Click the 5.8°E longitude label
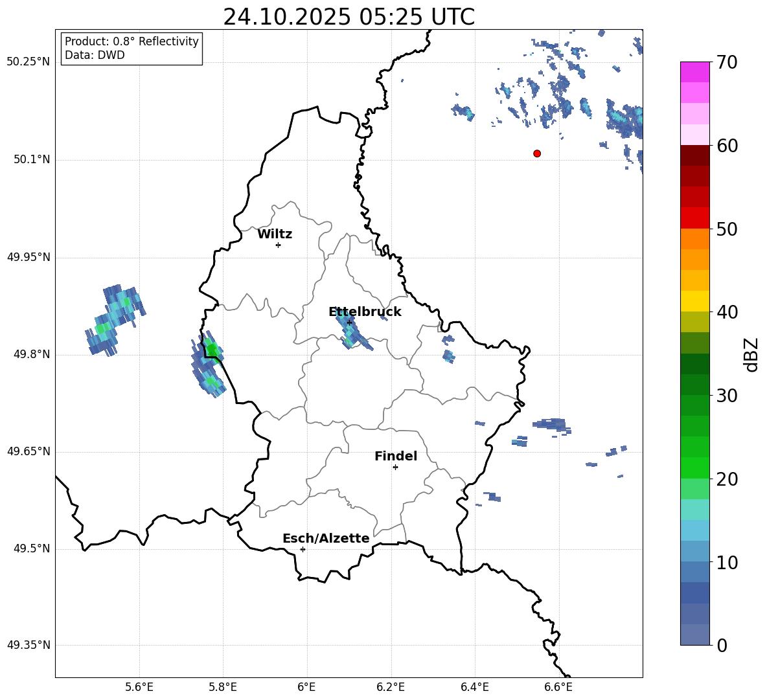 (223, 688)
